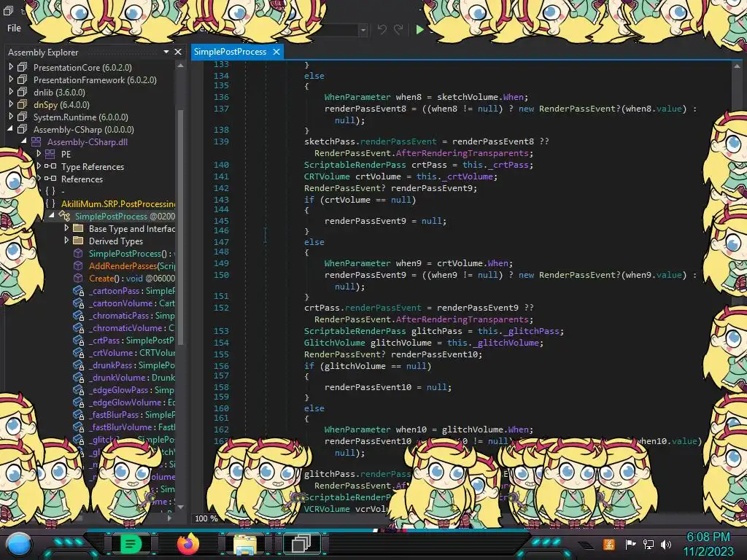
Task: Click the PE node icon
Action: coord(50,154)
